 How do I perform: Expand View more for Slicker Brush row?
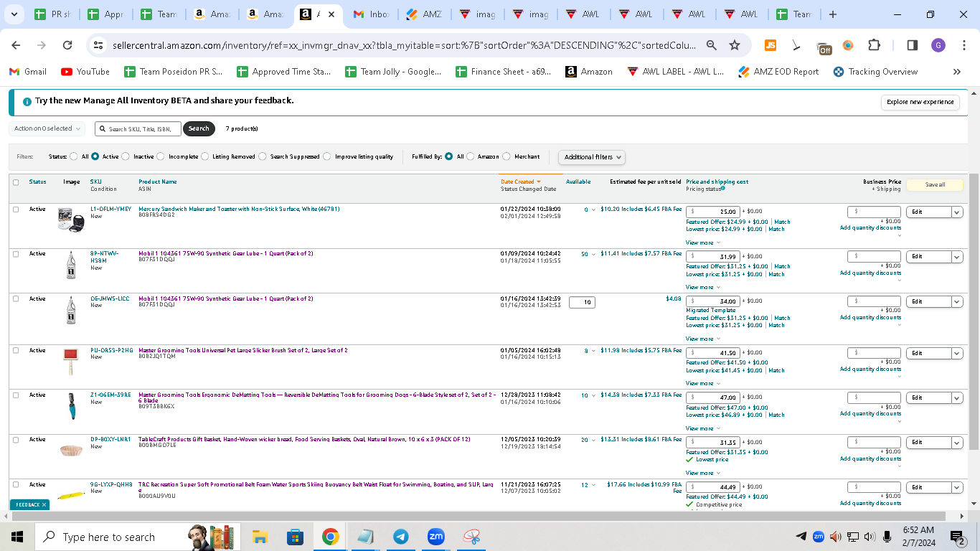[x=703, y=383]
